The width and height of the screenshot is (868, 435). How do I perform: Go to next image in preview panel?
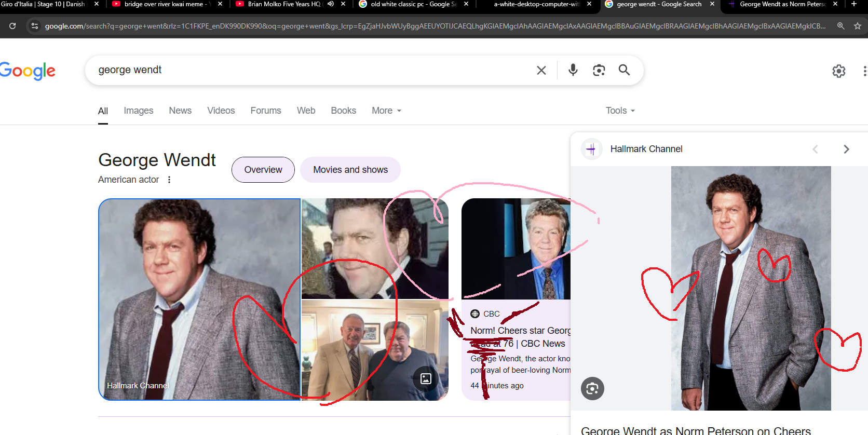[846, 149]
